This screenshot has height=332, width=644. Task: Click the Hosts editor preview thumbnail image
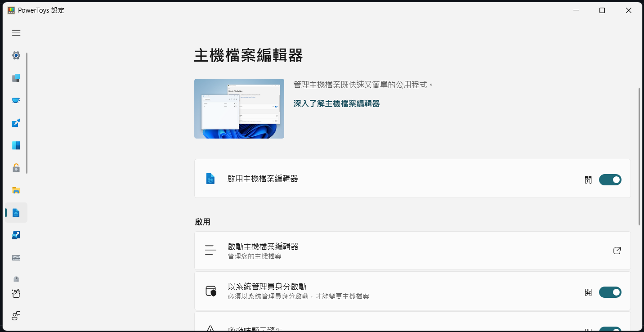point(239,108)
